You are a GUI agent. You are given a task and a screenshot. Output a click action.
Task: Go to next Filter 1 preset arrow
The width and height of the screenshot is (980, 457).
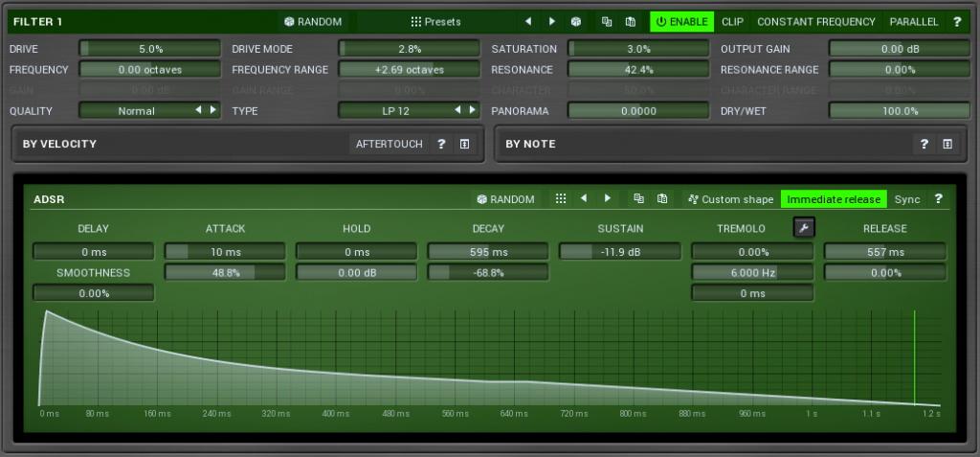click(552, 22)
